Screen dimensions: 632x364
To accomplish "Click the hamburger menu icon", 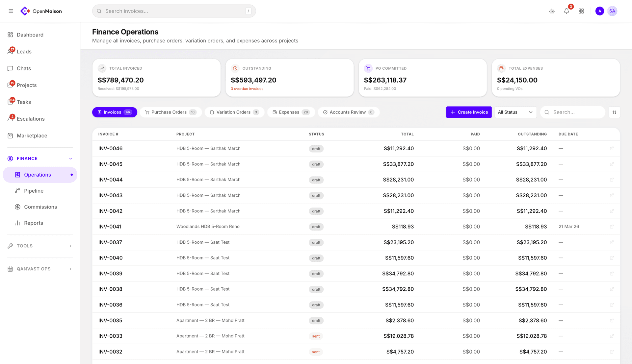I will pos(11,11).
